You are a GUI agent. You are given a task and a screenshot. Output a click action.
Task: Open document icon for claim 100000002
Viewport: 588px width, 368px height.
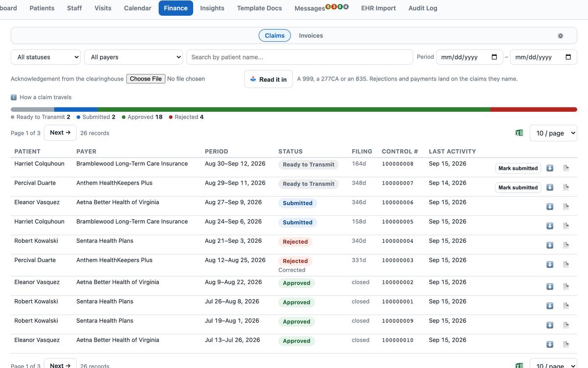click(566, 287)
